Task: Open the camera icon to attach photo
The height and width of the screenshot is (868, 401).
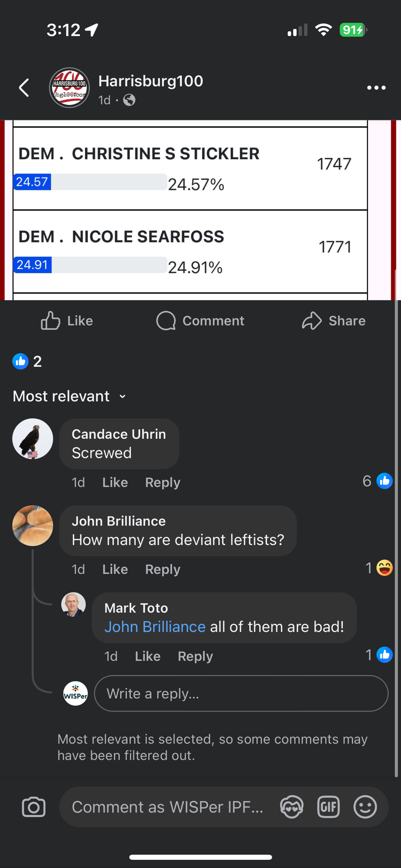Action: pyautogui.click(x=33, y=807)
